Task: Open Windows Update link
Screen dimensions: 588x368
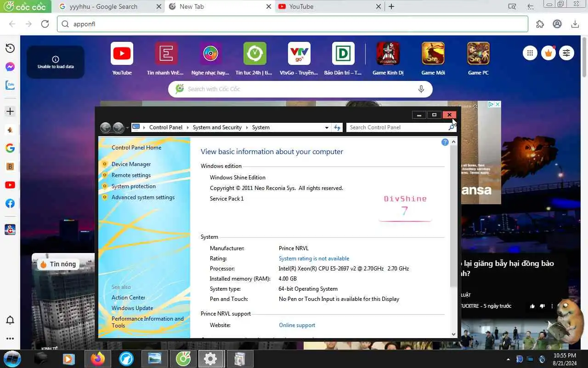Action: point(132,308)
